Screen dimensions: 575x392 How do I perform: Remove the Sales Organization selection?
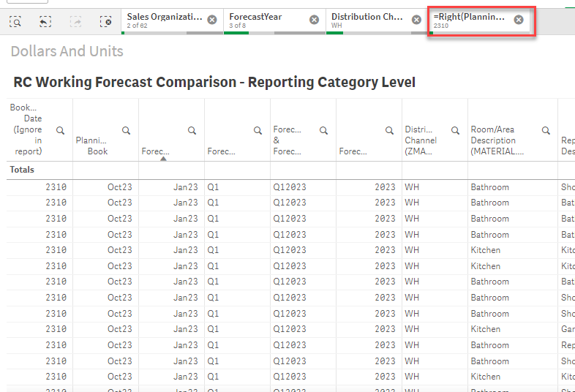tap(212, 20)
